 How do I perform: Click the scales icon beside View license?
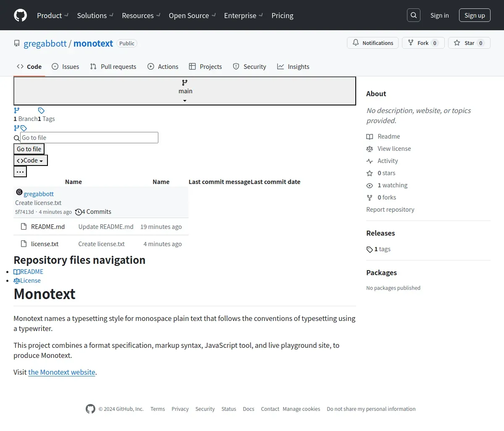(x=370, y=149)
